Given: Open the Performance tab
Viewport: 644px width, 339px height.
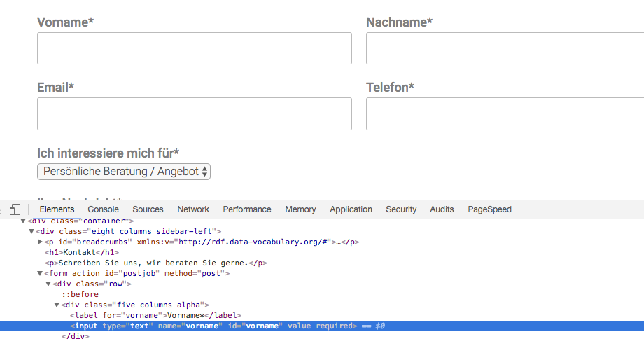Looking at the screenshot, I should point(247,209).
